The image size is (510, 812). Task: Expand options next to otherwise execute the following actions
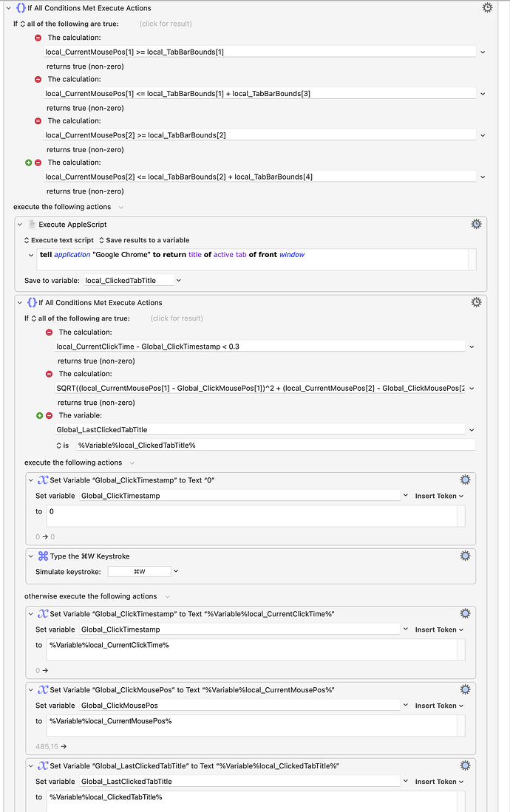click(x=168, y=596)
